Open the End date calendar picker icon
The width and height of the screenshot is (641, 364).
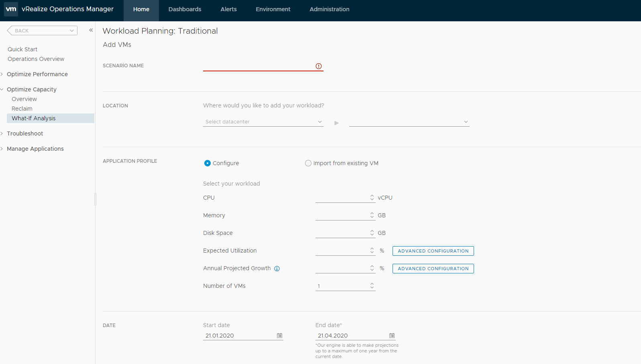(392, 336)
